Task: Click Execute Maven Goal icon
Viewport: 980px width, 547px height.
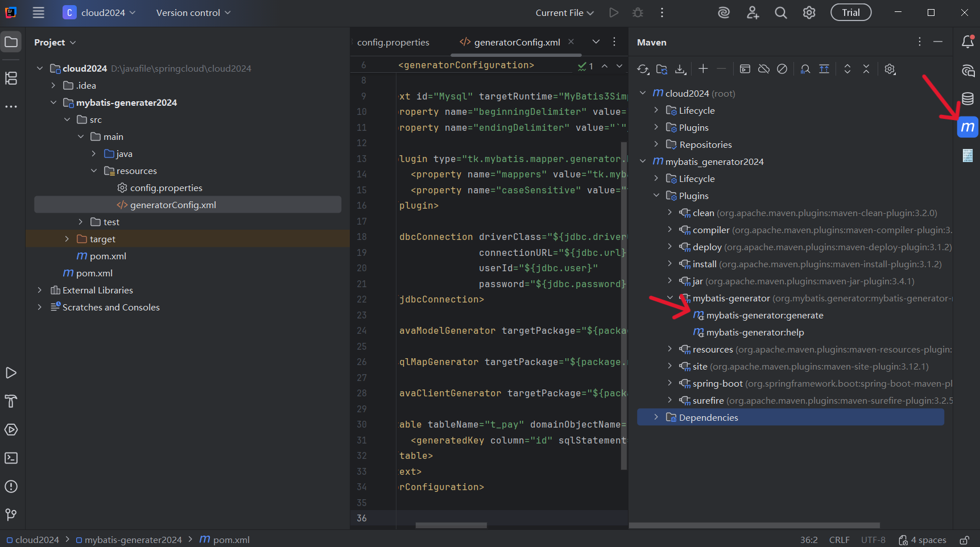Action: (x=745, y=69)
